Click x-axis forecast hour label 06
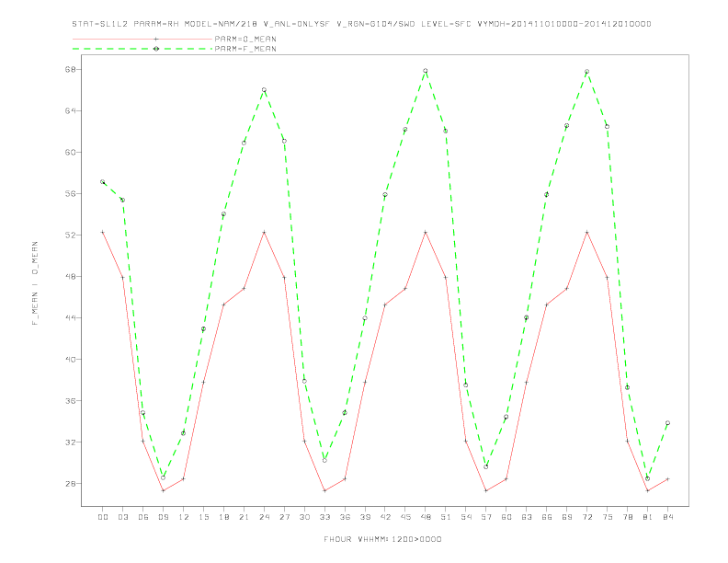The height and width of the screenshot is (563, 728). click(143, 517)
